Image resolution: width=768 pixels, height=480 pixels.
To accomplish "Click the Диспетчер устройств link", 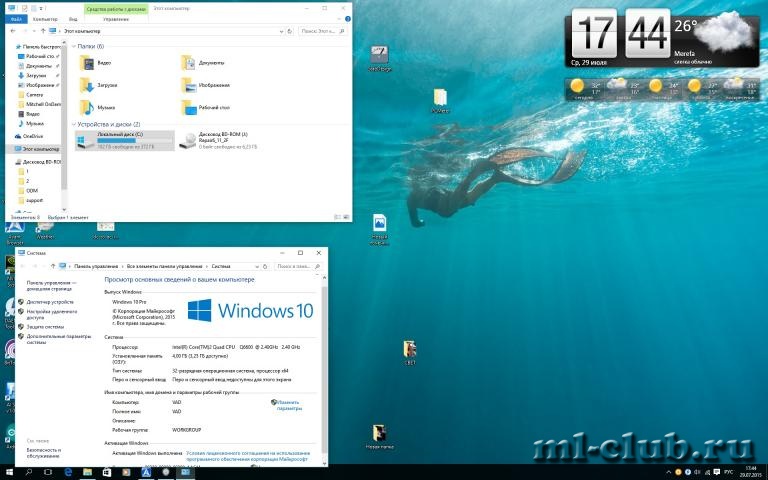I will 50,301.
